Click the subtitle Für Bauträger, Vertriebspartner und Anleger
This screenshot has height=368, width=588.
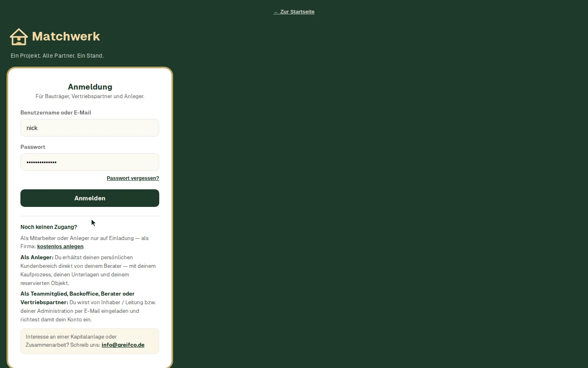click(x=90, y=96)
